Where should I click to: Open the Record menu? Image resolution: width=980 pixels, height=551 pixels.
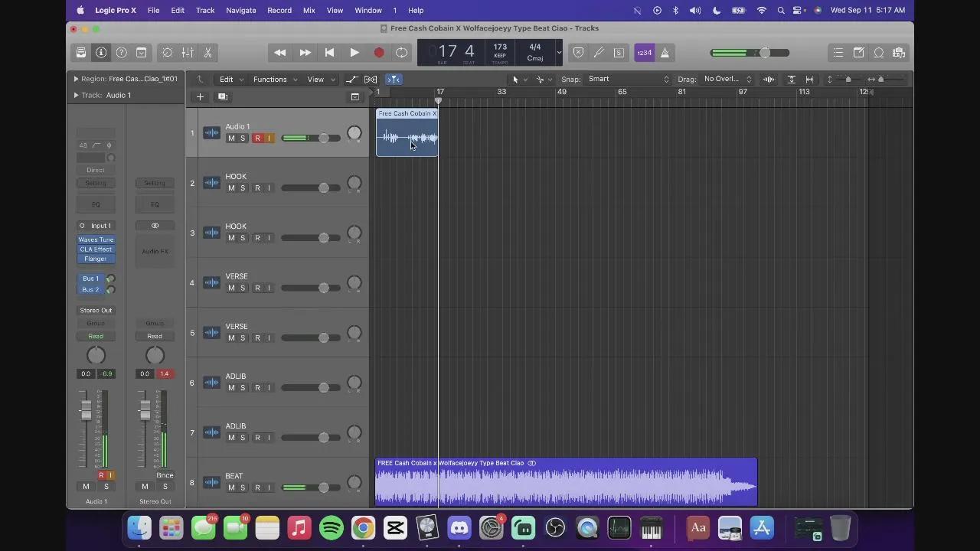(279, 10)
